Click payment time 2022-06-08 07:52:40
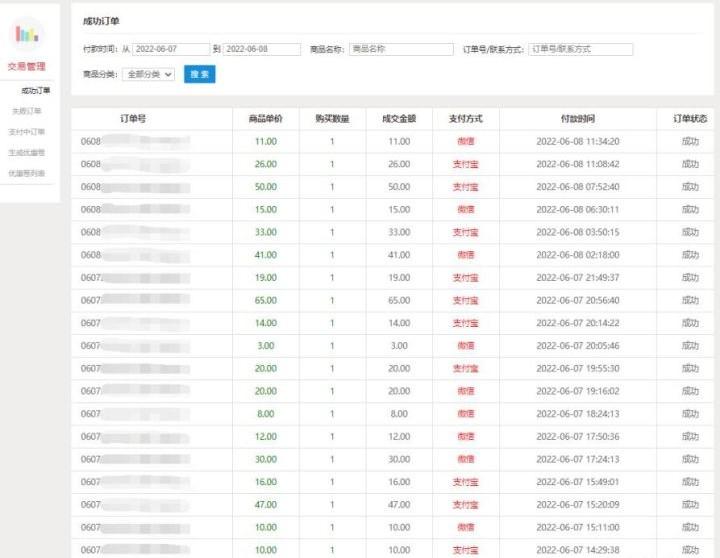The height and width of the screenshot is (558, 720). pos(578,187)
